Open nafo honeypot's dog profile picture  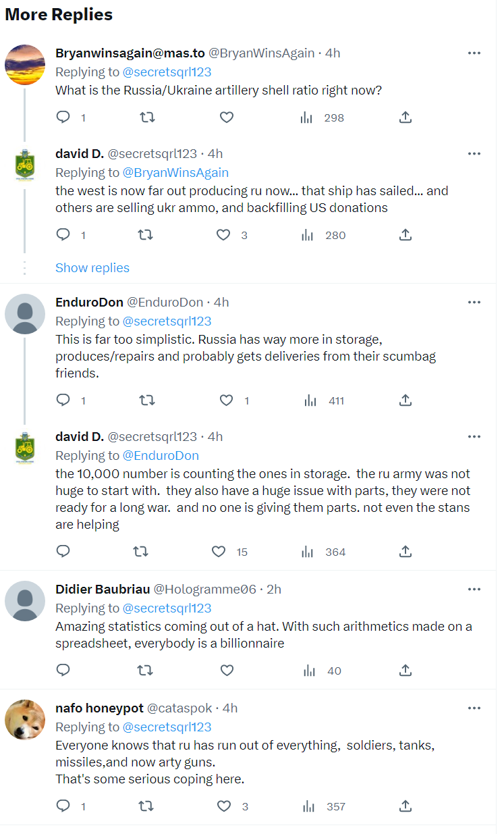click(25, 720)
